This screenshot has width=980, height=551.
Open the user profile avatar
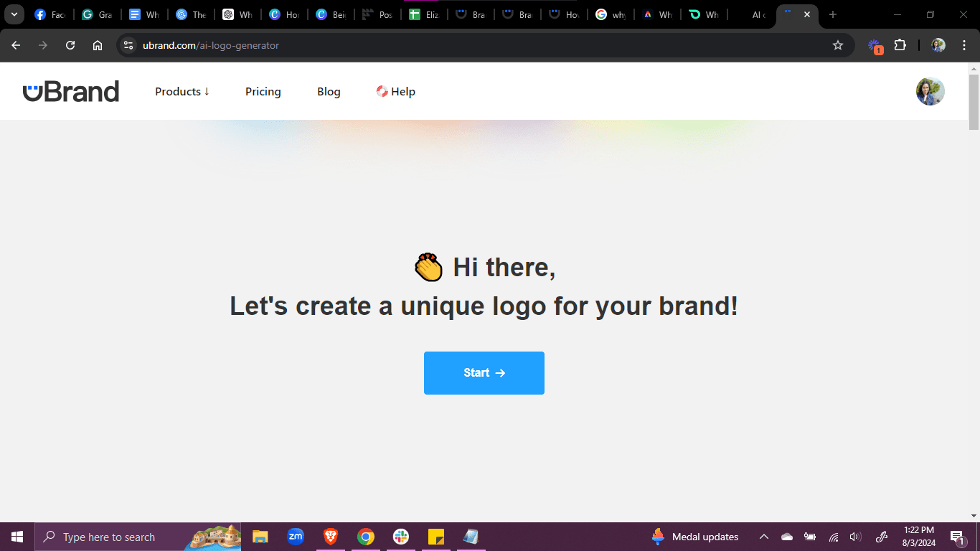tap(930, 91)
